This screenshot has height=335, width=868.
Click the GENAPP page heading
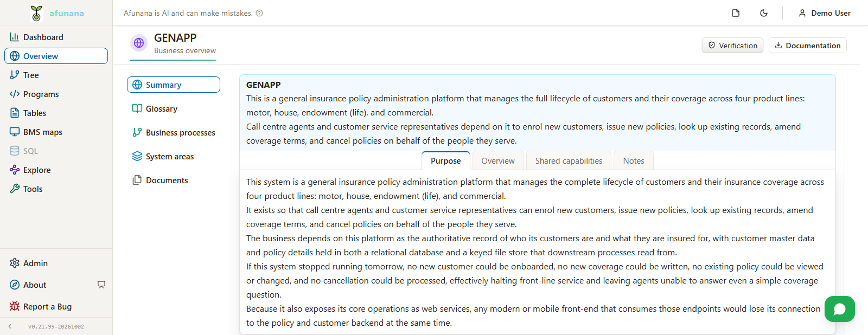point(175,37)
